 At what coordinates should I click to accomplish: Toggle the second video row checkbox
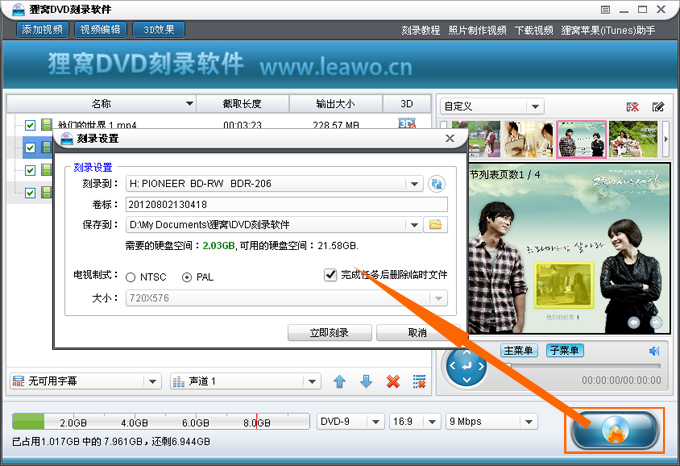[30, 148]
